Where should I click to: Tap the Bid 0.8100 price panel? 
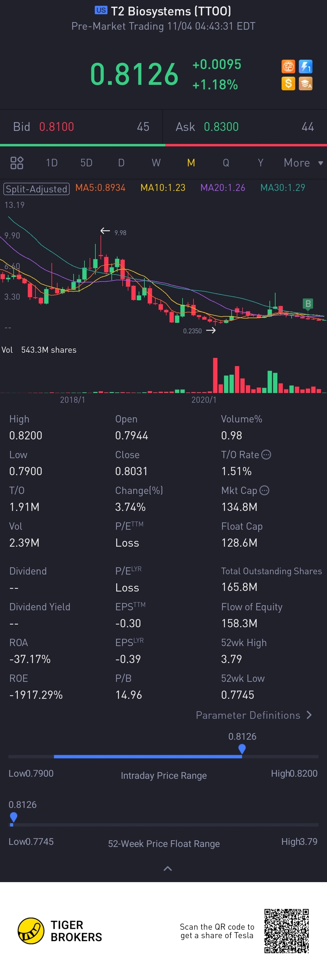pyautogui.click(x=81, y=127)
